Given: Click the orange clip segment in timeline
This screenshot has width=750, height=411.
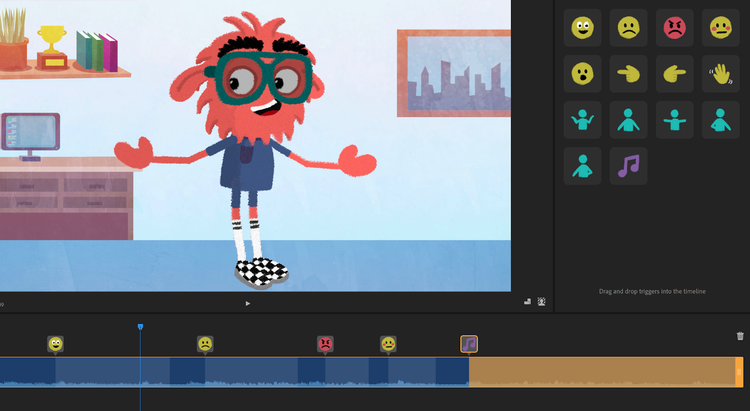Looking at the screenshot, I should 600,371.
